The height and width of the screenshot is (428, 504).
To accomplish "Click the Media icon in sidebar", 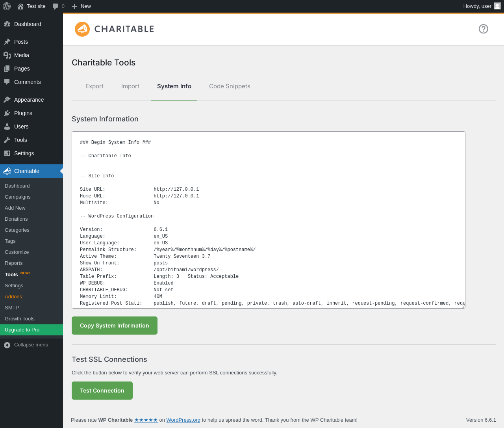I will 7,55.
